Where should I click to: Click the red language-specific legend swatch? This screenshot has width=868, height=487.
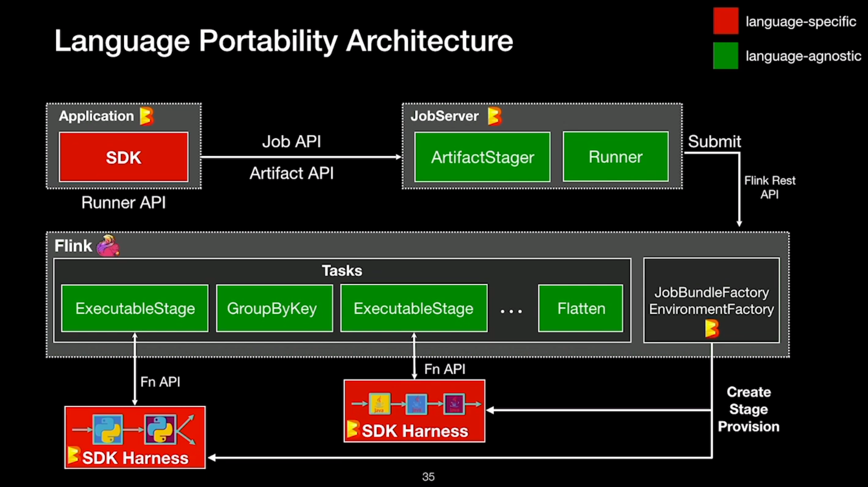[726, 21]
